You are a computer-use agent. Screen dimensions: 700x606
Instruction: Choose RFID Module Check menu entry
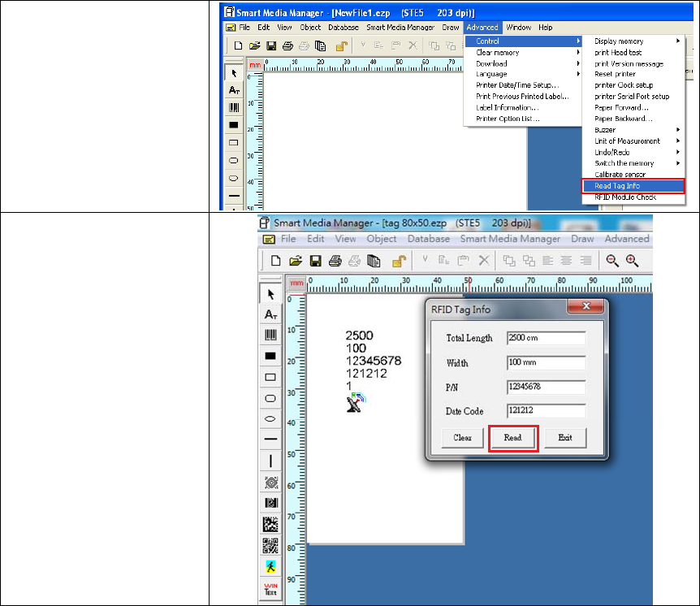[x=634, y=197]
